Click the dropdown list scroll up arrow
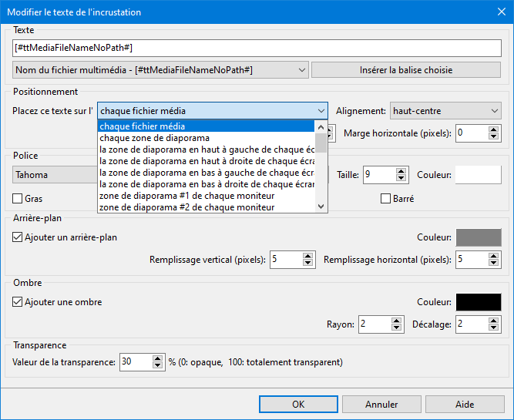514x420 pixels. (321, 127)
